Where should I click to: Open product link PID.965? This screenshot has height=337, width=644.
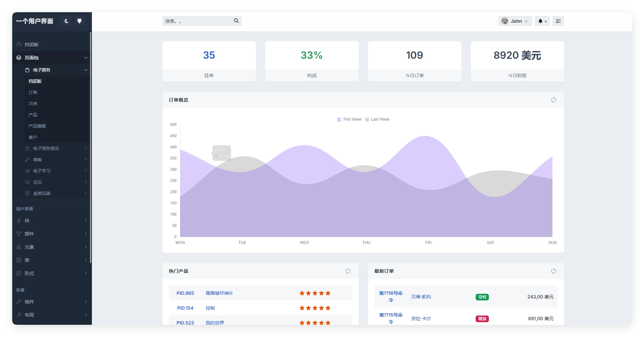185,293
